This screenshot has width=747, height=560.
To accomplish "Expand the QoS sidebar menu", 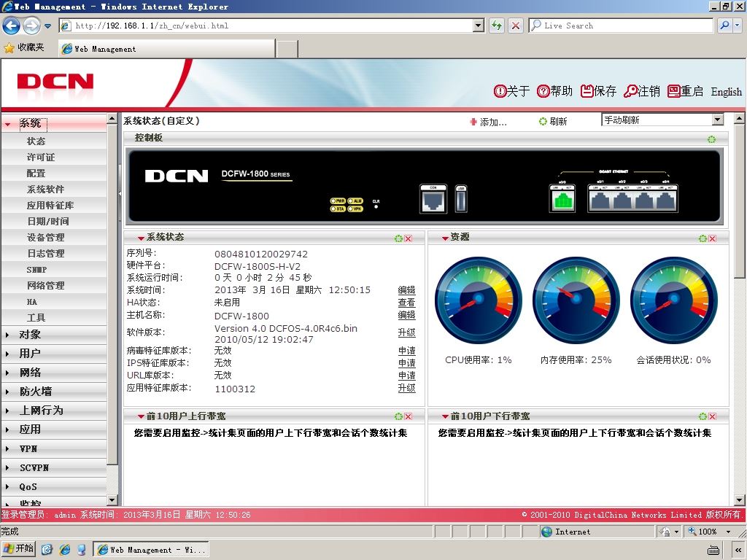I will (x=54, y=486).
